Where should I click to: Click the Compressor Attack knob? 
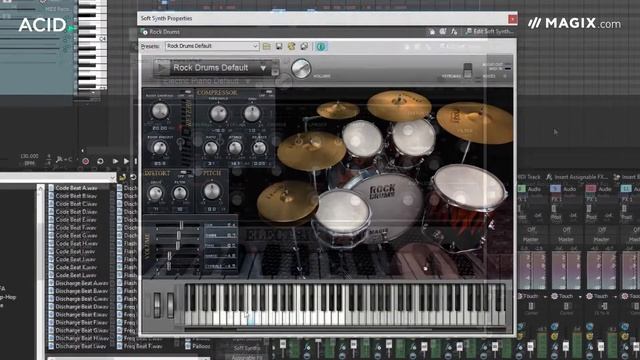pyautogui.click(x=235, y=148)
